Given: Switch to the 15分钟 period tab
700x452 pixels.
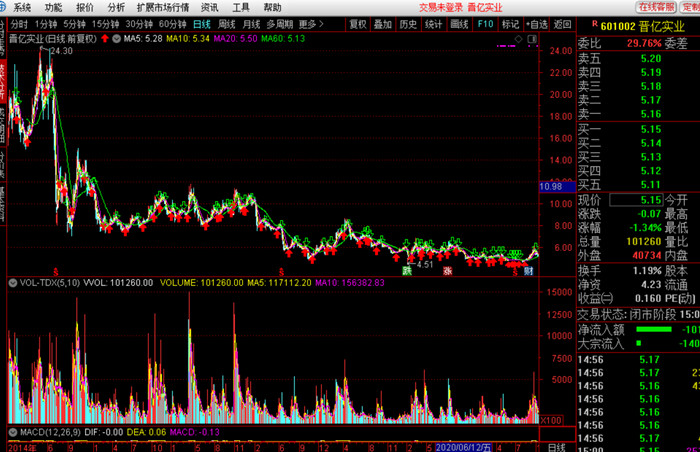Looking at the screenshot, I should [105, 24].
